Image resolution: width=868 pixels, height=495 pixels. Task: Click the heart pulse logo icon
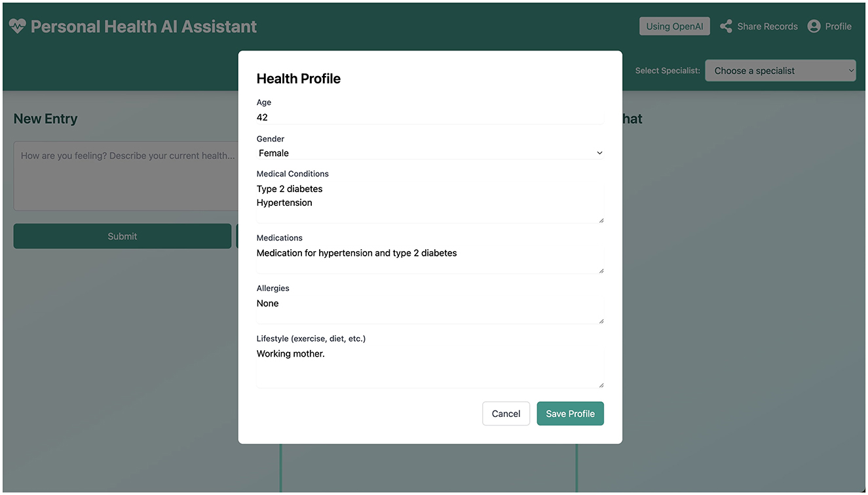tap(17, 26)
